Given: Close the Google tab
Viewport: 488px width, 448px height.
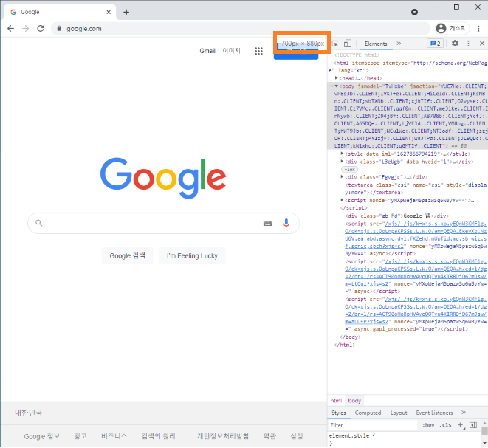Looking at the screenshot, I should point(109,12).
